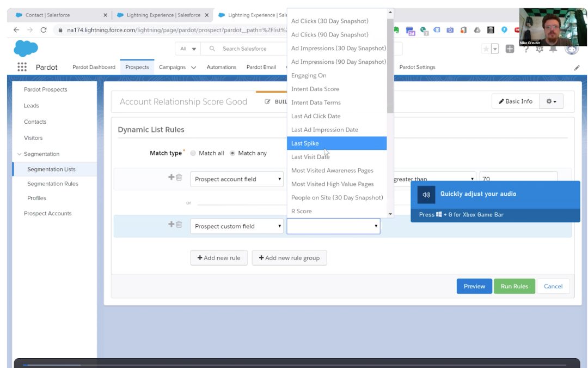This screenshot has height=368, width=588.
Task: Click the calendar 2d extension icon
Action: pos(410,31)
